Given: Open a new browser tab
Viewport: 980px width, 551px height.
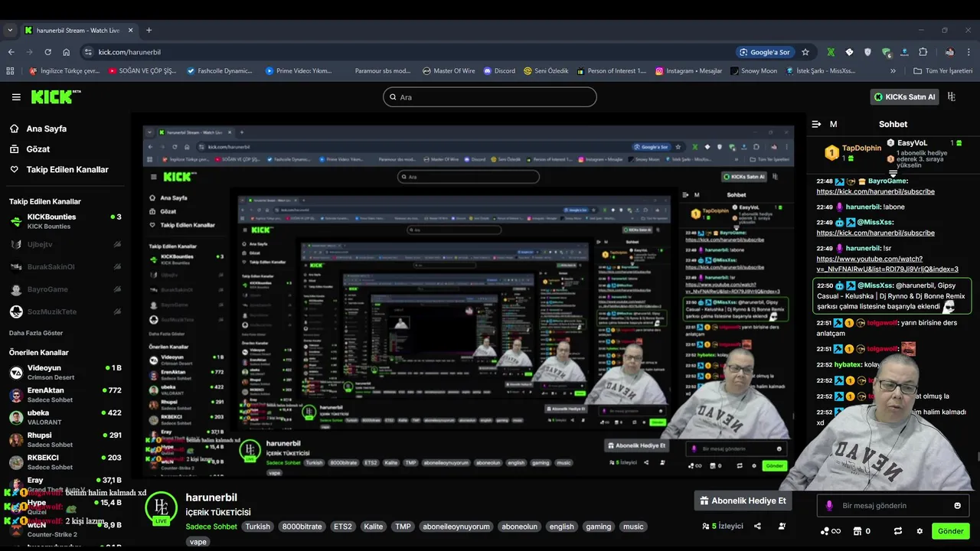Looking at the screenshot, I should [x=149, y=31].
